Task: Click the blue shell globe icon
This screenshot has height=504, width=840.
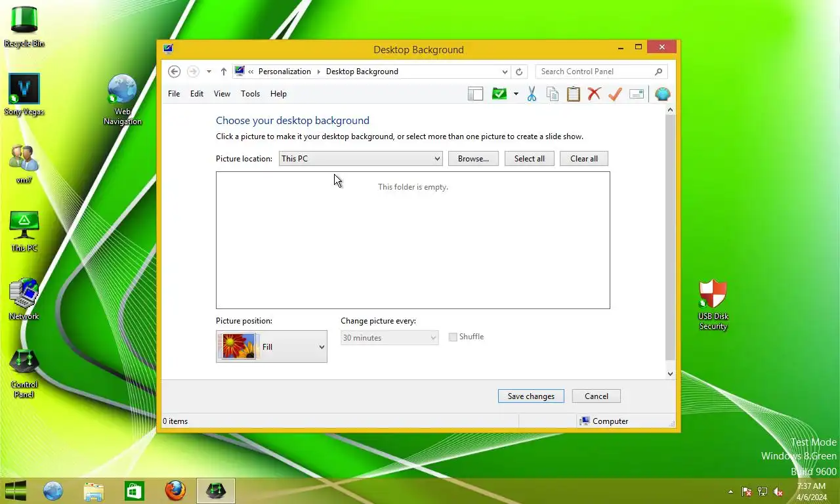Action: coord(662,94)
